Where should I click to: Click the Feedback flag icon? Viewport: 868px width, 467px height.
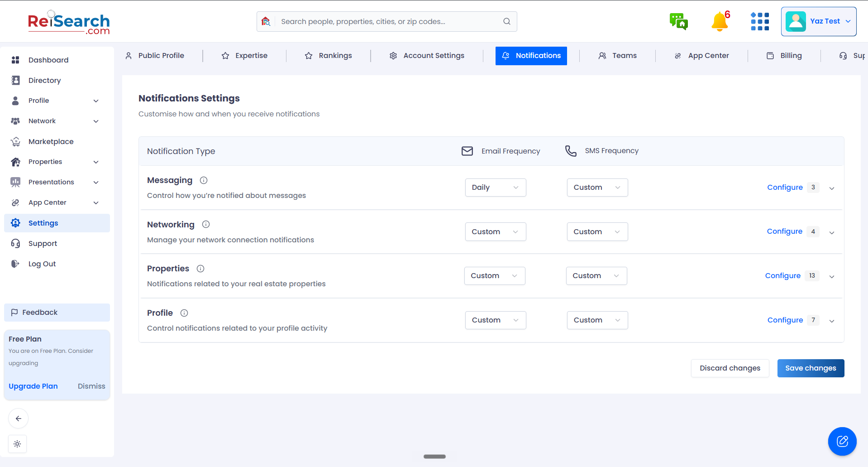click(14, 312)
